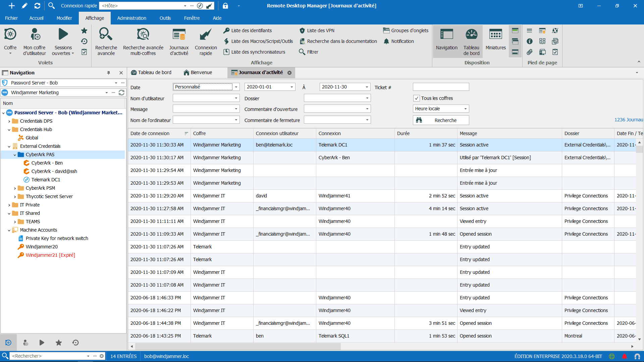
Task: Click the add new entry plus icon
Action: tap(12, 6)
